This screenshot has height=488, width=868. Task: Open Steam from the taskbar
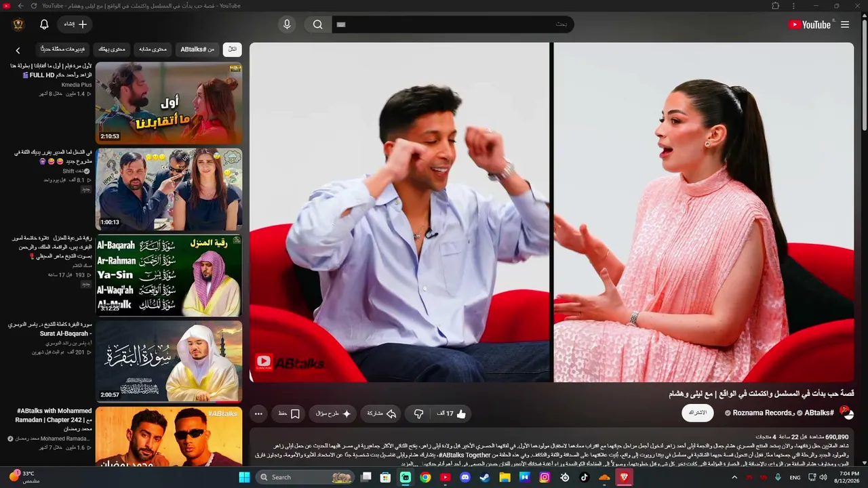(x=485, y=477)
